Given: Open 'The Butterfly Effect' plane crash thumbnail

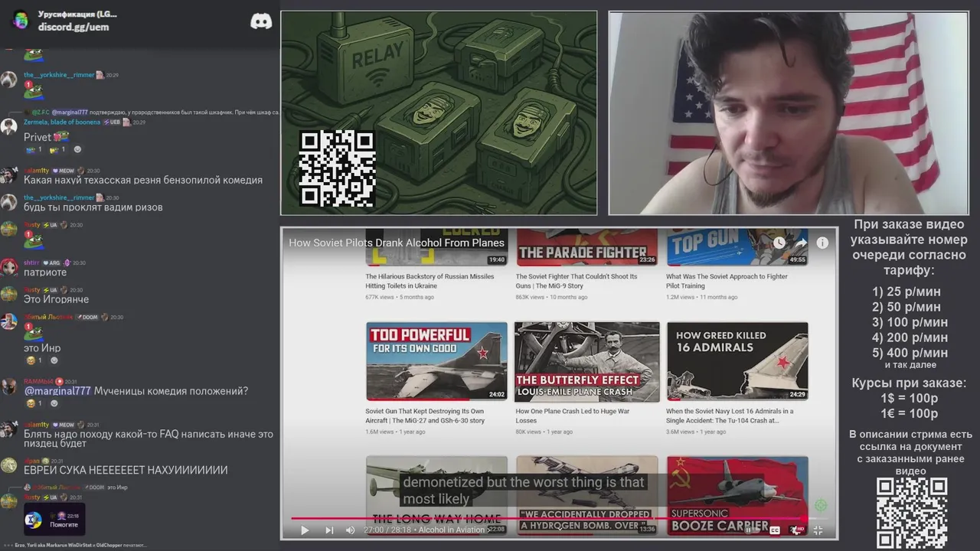Looking at the screenshot, I should pyautogui.click(x=587, y=361).
